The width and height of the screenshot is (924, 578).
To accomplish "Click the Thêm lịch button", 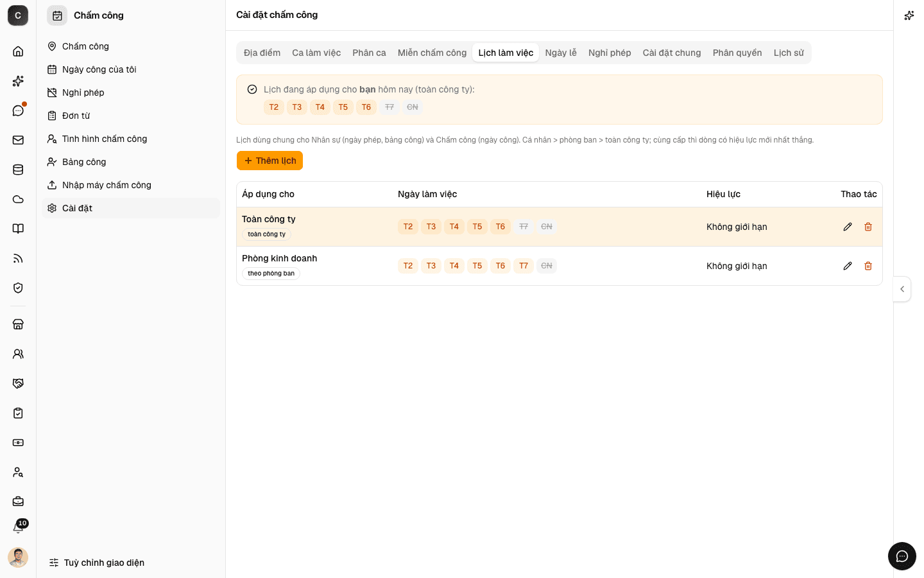I will [x=269, y=161].
